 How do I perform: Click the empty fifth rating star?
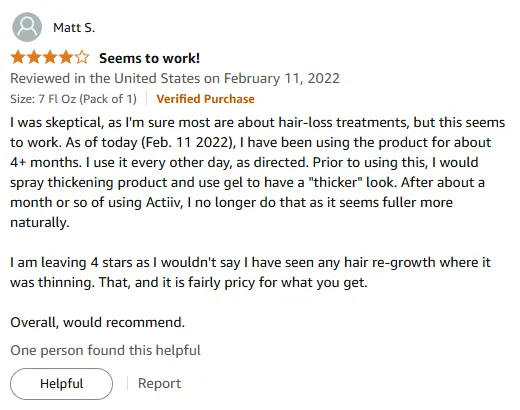82,58
